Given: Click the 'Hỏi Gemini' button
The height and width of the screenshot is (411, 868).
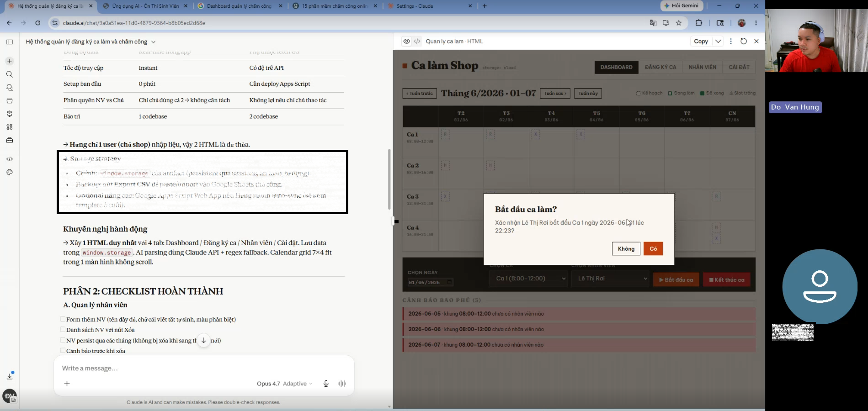Looking at the screenshot, I should (x=681, y=5).
